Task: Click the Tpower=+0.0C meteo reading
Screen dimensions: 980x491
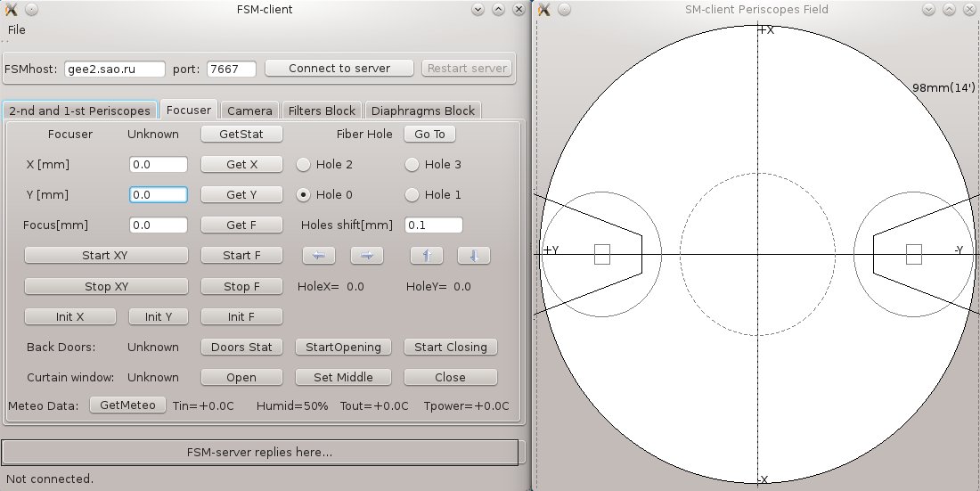Action: click(466, 406)
